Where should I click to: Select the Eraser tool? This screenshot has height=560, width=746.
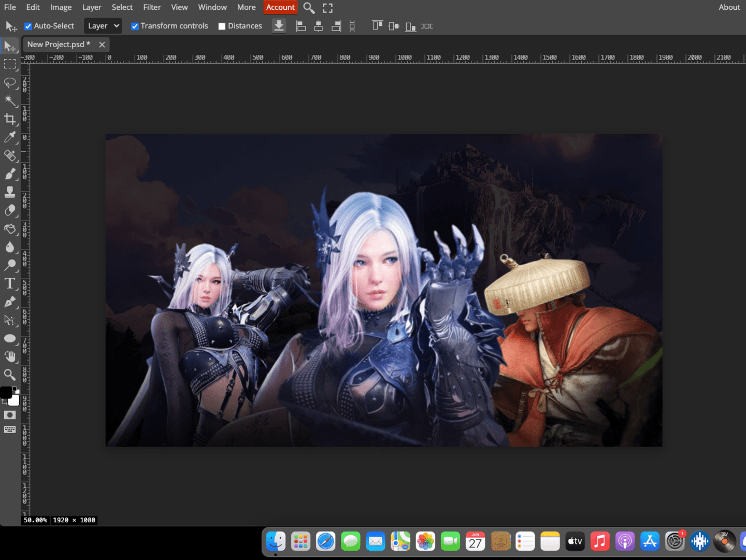click(x=10, y=210)
